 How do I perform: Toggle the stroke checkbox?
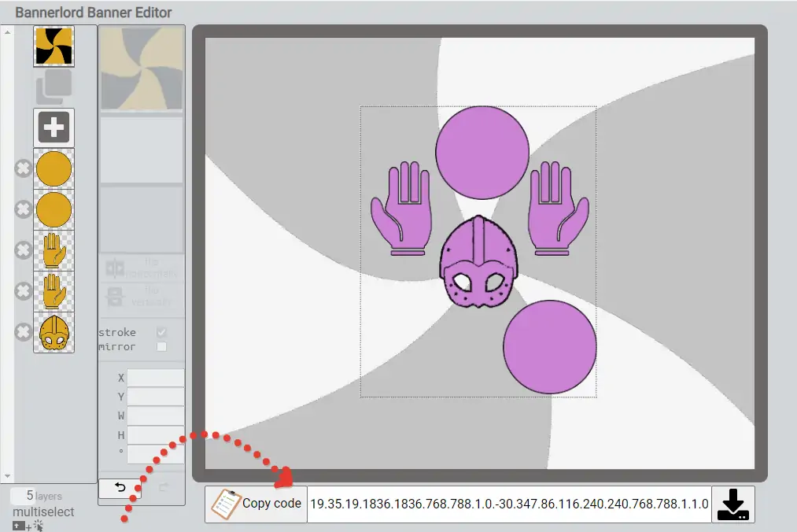coord(162,332)
